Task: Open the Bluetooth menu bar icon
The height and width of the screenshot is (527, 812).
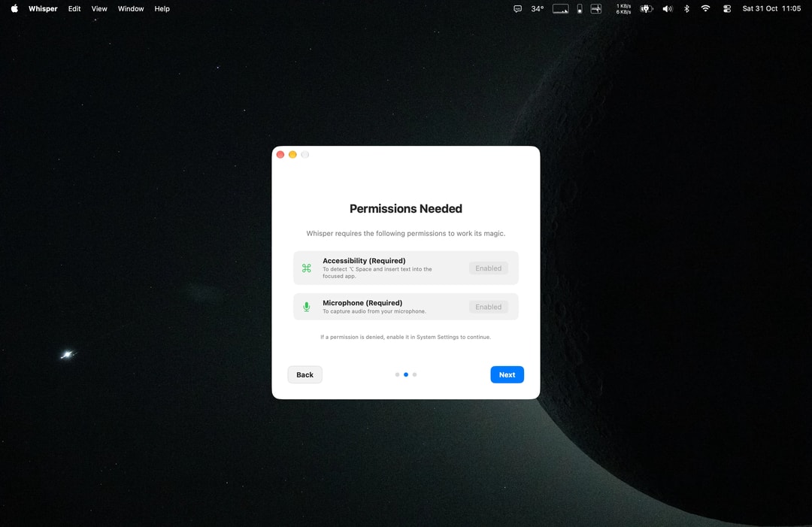Action: coord(686,8)
